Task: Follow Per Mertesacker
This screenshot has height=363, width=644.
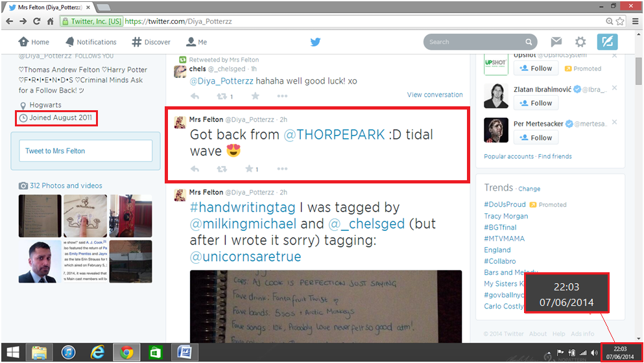Action: click(536, 137)
